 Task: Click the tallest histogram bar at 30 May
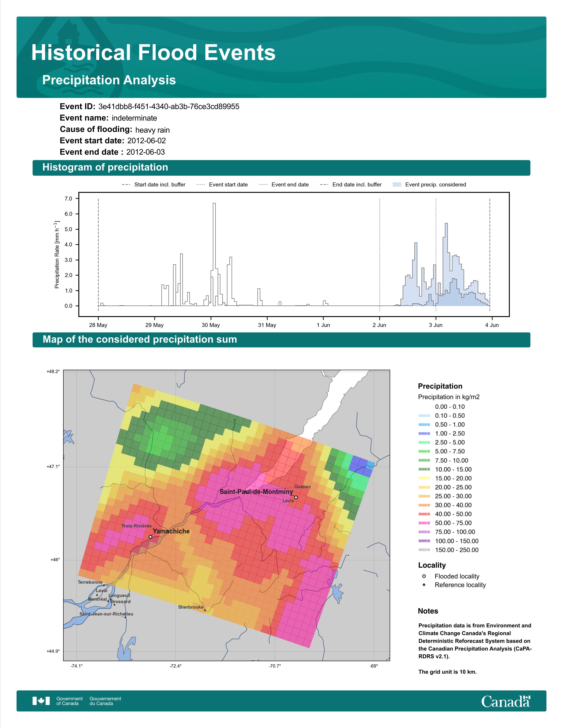coord(214,254)
